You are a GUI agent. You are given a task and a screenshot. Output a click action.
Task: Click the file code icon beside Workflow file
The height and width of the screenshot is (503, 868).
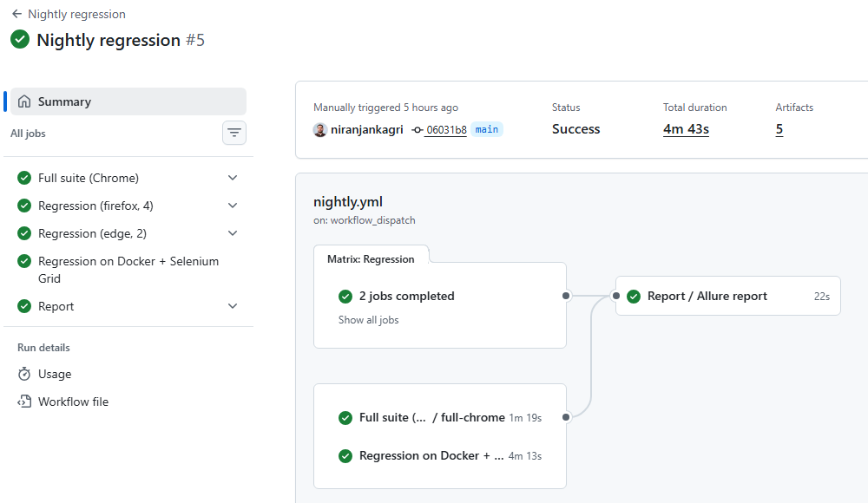click(24, 402)
